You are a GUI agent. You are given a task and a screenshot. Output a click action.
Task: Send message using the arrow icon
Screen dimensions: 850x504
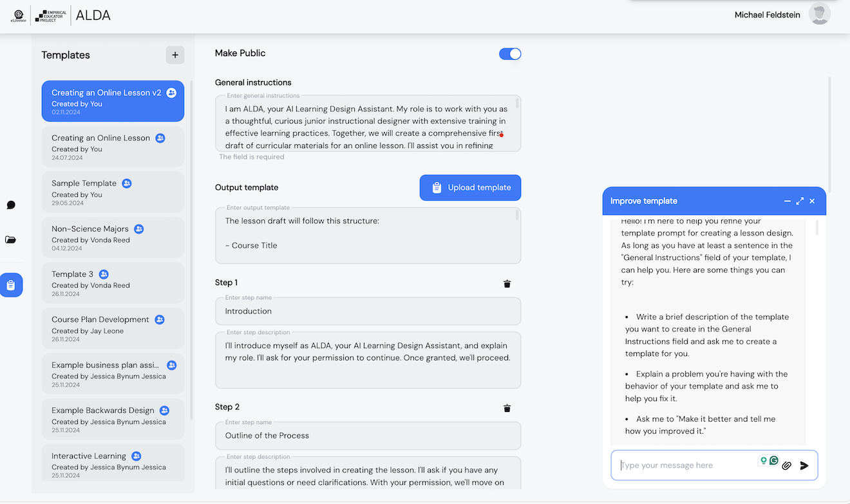[804, 465]
